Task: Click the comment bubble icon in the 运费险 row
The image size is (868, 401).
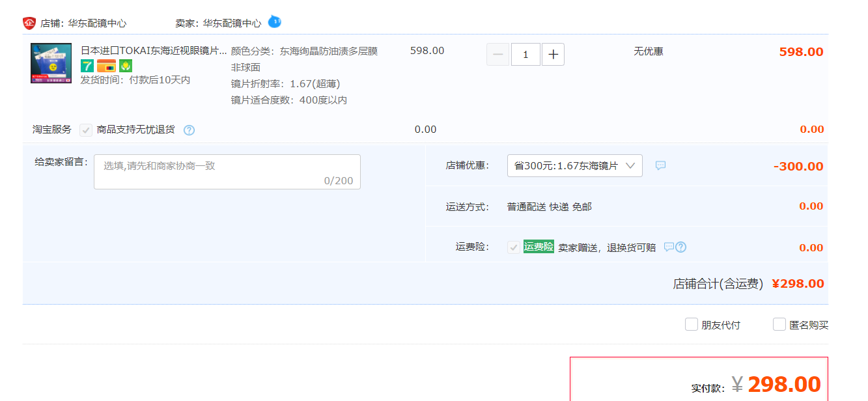Action: pyautogui.click(x=668, y=247)
